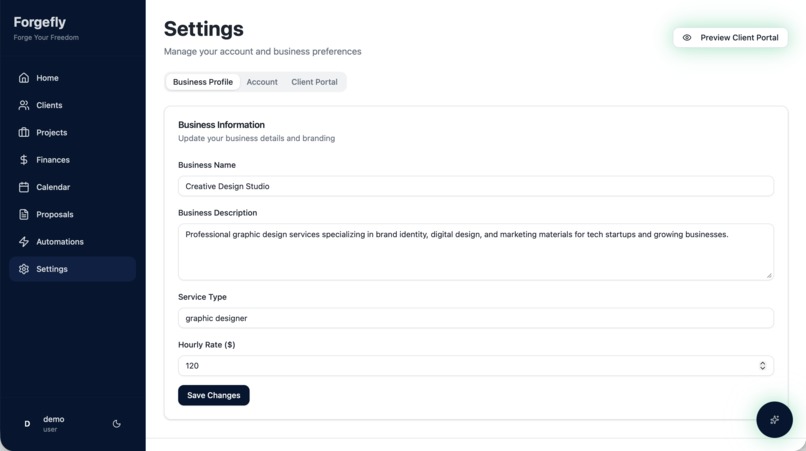The height and width of the screenshot is (451, 806).
Task: Click the demo user name
Action: pyautogui.click(x=53, y=419)
